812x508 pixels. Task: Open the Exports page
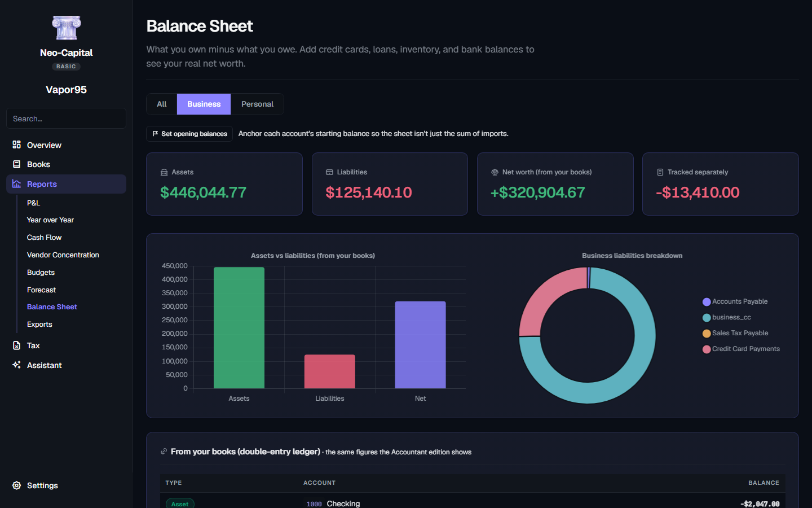click(x=39, y=325)
